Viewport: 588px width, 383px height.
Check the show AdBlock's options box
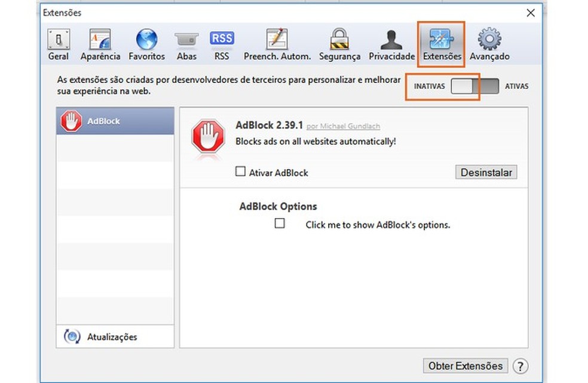pos(280,223)
